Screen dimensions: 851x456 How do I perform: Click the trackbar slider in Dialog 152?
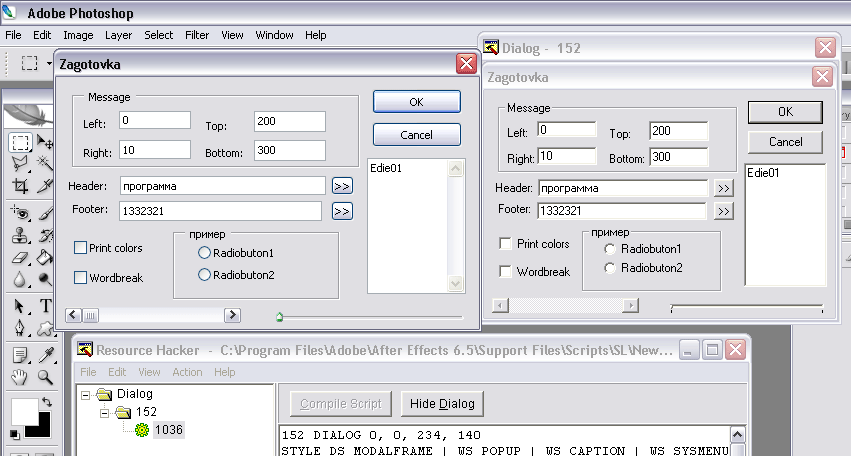(x=747, y=308)
